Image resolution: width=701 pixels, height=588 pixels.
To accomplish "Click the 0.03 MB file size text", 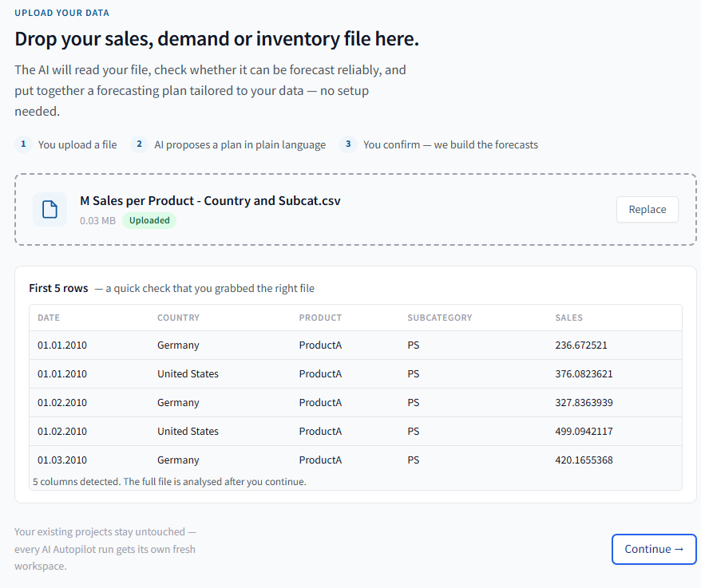I will click(97, 221).
